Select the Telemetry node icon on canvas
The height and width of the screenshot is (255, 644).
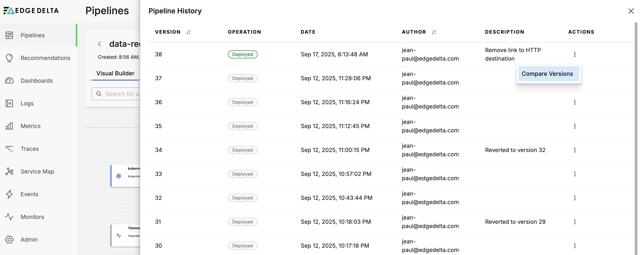119,236
